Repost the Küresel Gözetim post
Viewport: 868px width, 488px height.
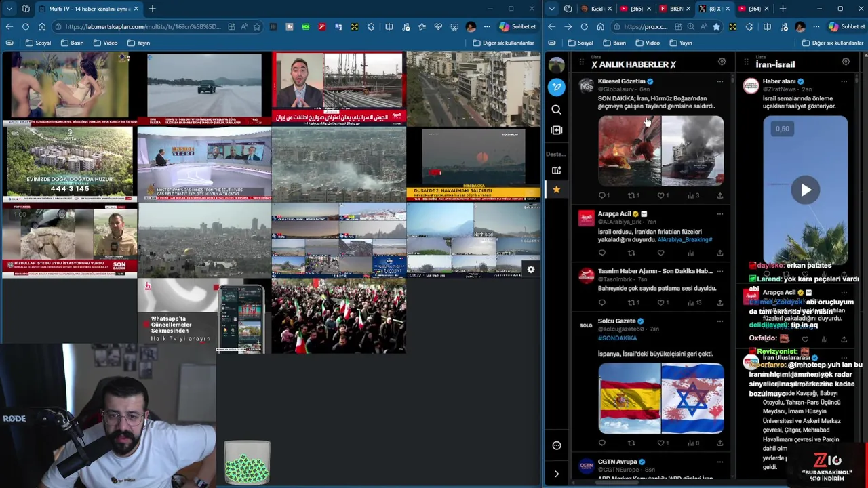click(x=632, y=195)
